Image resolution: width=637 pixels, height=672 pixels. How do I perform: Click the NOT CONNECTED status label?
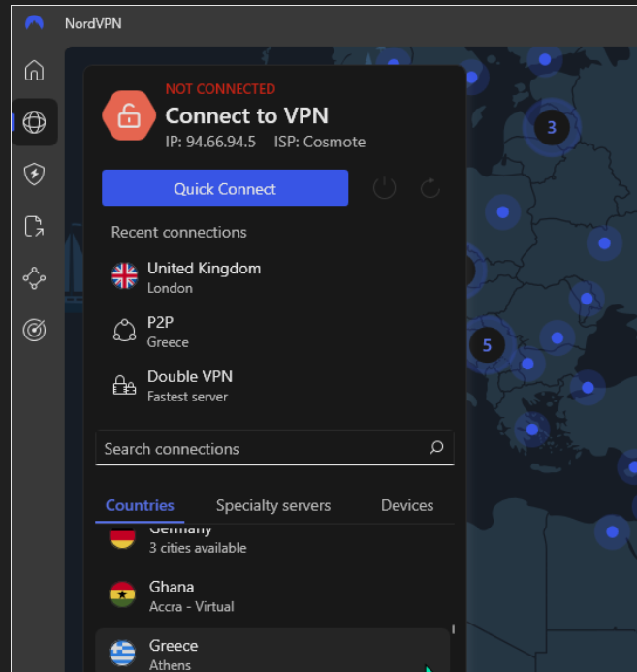tap(220, 89)
